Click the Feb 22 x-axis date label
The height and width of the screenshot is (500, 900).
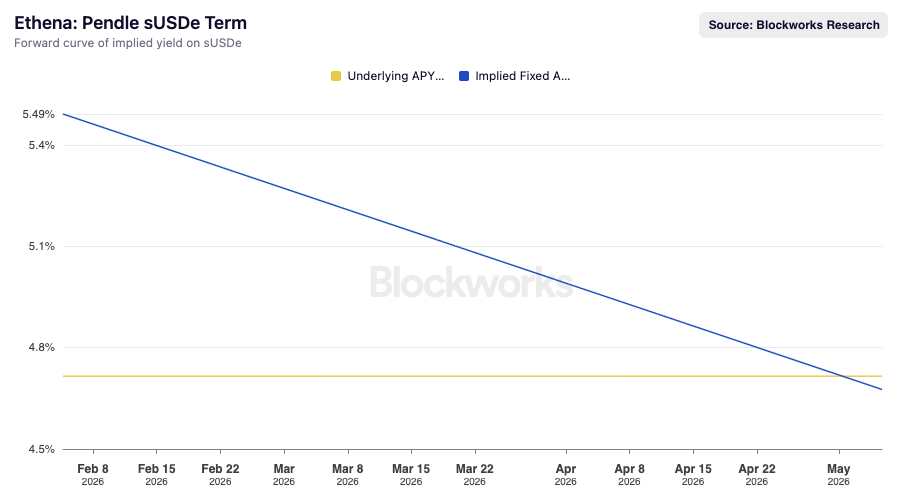click(220, 469)
